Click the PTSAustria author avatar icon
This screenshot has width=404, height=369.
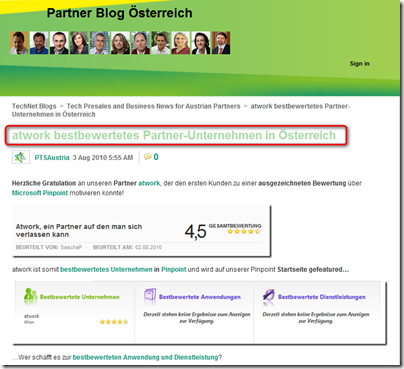21,157
